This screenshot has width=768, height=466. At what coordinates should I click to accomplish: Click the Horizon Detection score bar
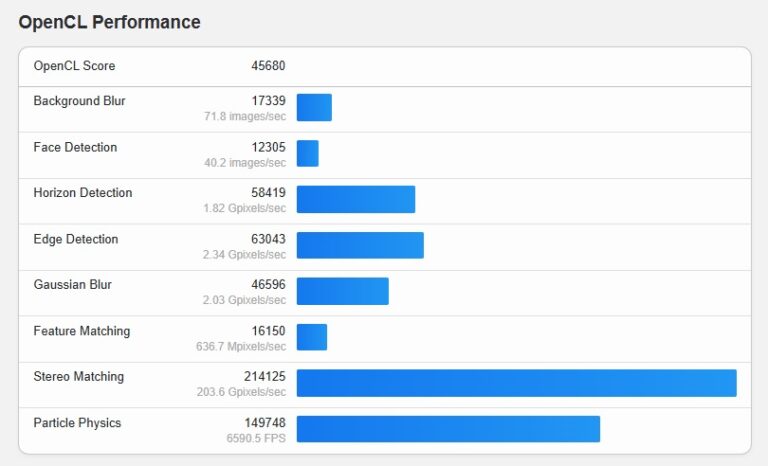point(355,199)
